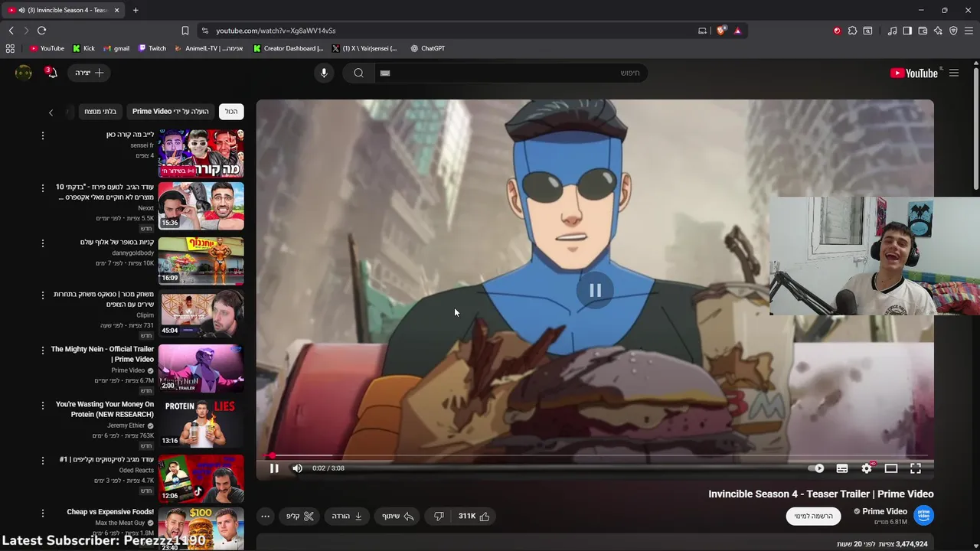Viewport: 980px width, 551px height.
Task: Open options for the dannygoldbody video row
Action: 43,243
